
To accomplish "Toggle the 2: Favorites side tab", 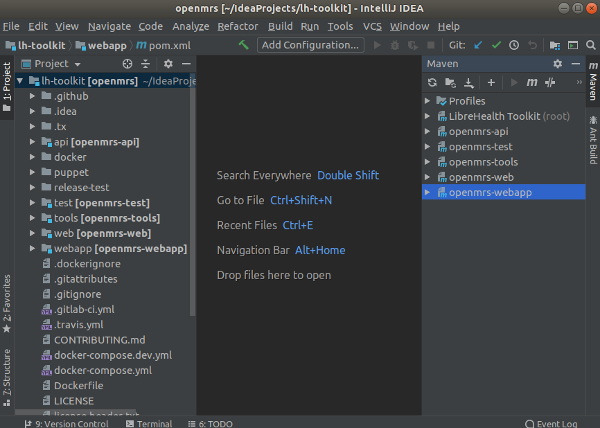I will coord(7,304).
